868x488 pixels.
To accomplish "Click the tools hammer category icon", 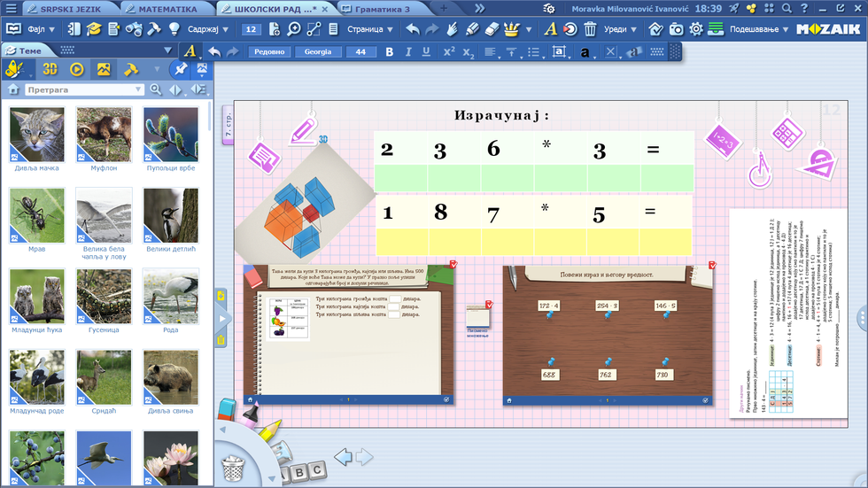I will pos(131,69).
